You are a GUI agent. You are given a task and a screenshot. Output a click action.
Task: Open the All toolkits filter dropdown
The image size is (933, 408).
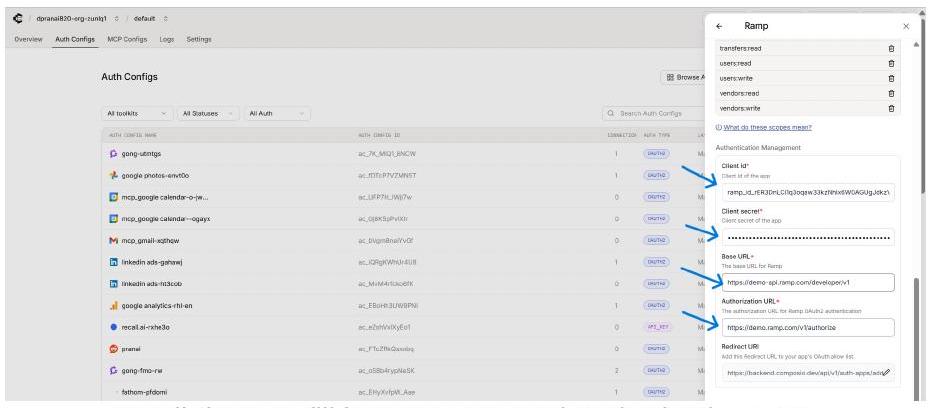(137, 113)
